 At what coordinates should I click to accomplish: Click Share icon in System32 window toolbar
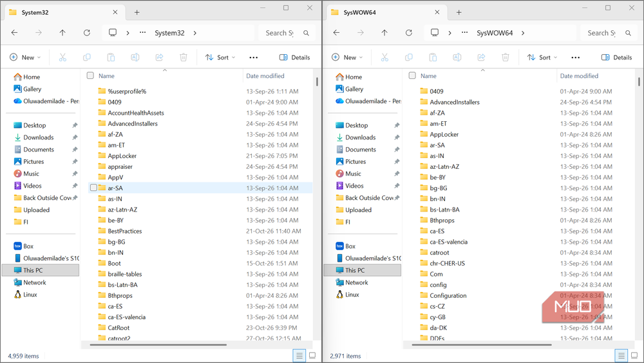click(x=159, y=57)
